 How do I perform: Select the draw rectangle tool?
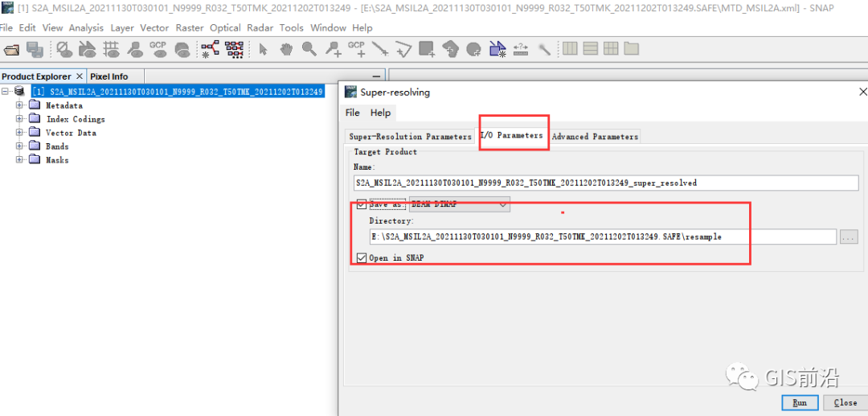click(x=427, y=49)
